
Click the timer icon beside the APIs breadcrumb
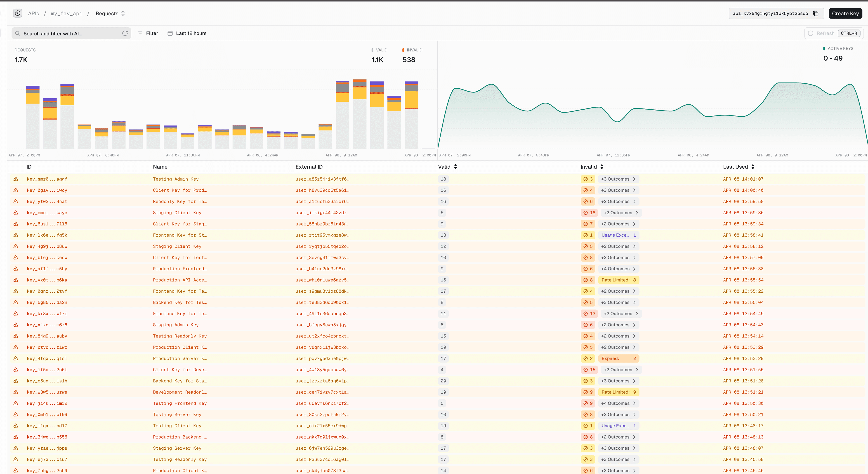(17, 13)
